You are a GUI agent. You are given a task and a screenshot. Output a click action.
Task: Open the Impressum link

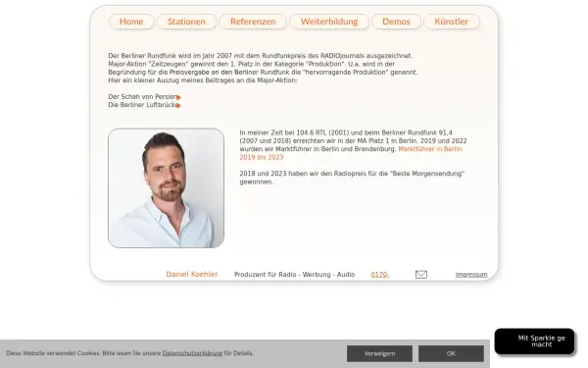[471, 275]
